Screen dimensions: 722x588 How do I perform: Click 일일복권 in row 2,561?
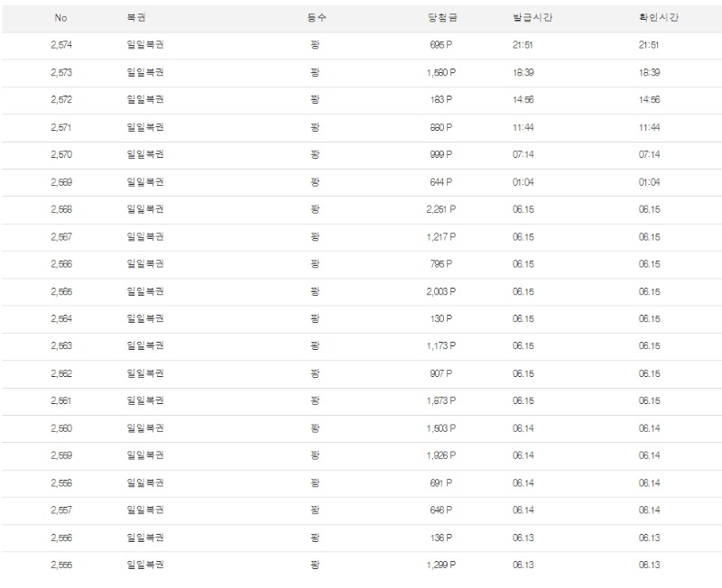pyautogui.click(x=145, y=401)
